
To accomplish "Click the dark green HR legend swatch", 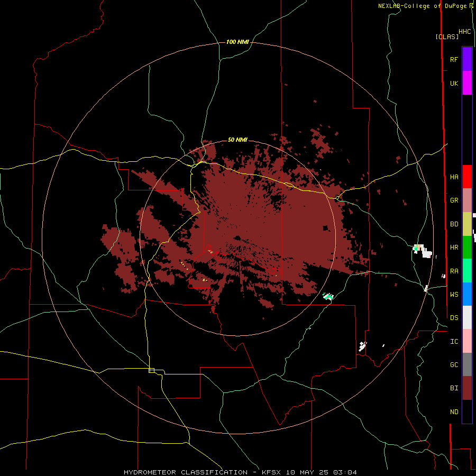I will (467, 248).
